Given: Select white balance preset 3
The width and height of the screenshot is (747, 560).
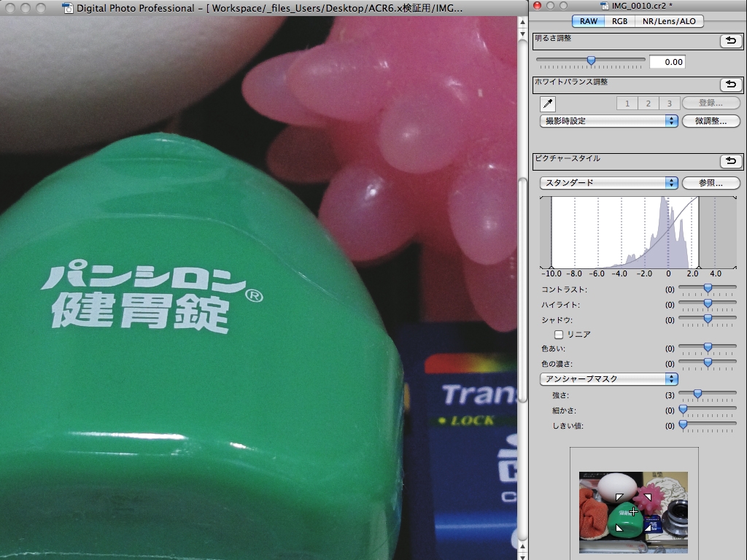Looking at the screenshot, I should [669, 104].
